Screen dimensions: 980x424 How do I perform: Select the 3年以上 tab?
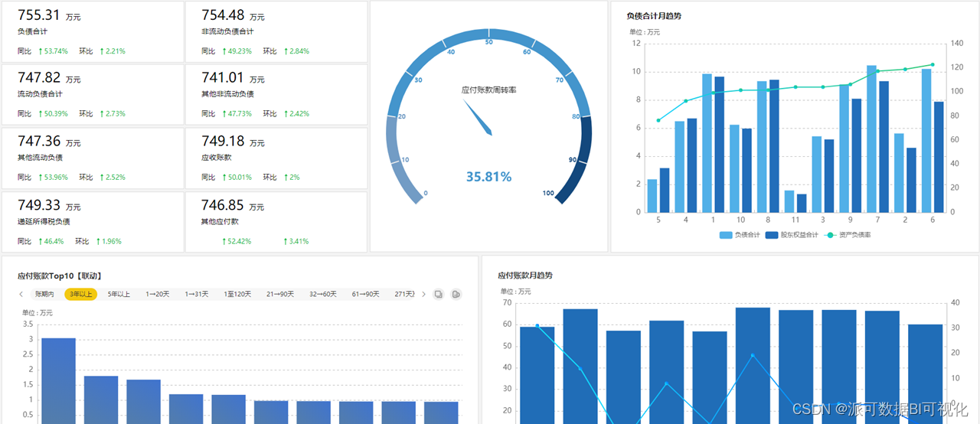point(80,294)
